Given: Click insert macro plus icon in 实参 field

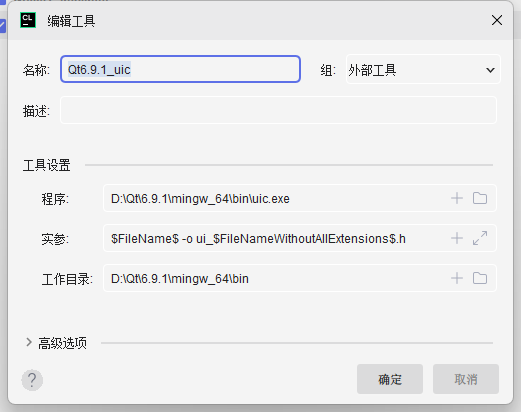Looking at the screenshot, I should (x=457, y=238).
